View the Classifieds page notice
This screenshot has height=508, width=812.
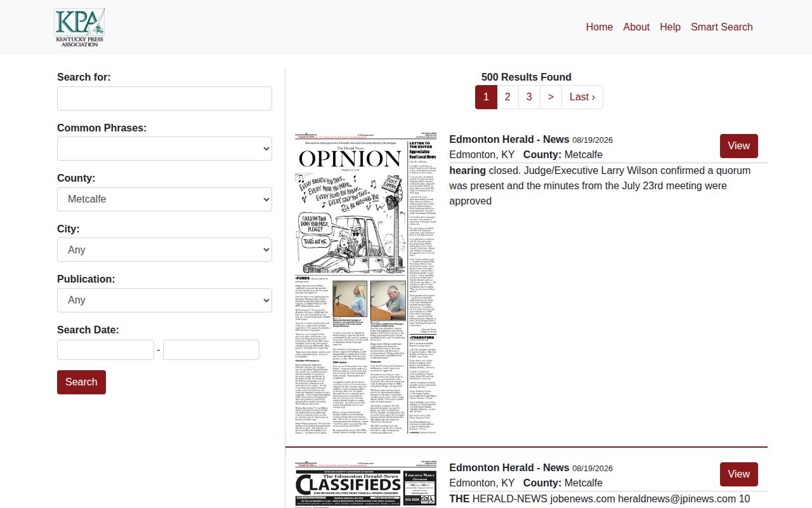pyautogui.click(x=738, y=474)
